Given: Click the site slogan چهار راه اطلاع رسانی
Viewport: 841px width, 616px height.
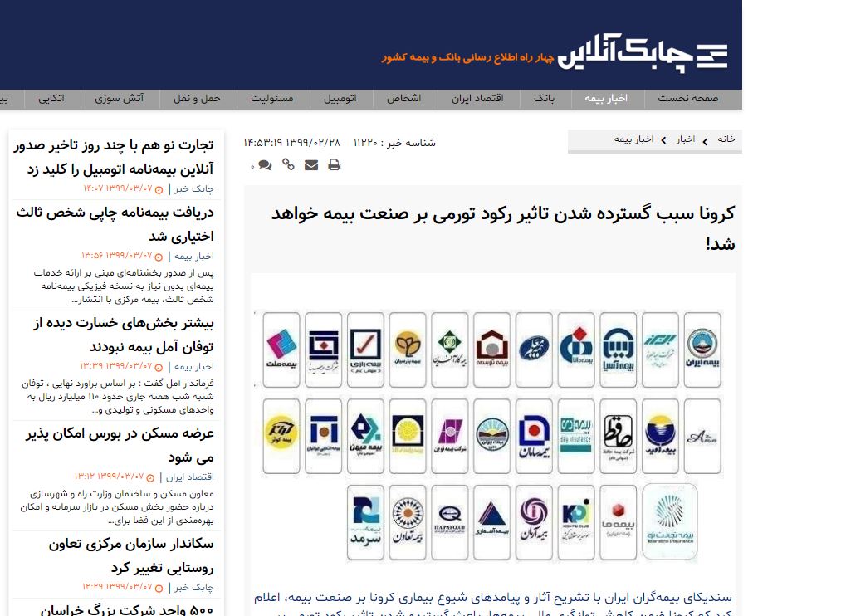Looking at the screenshot, I should (x=467, y=57).
